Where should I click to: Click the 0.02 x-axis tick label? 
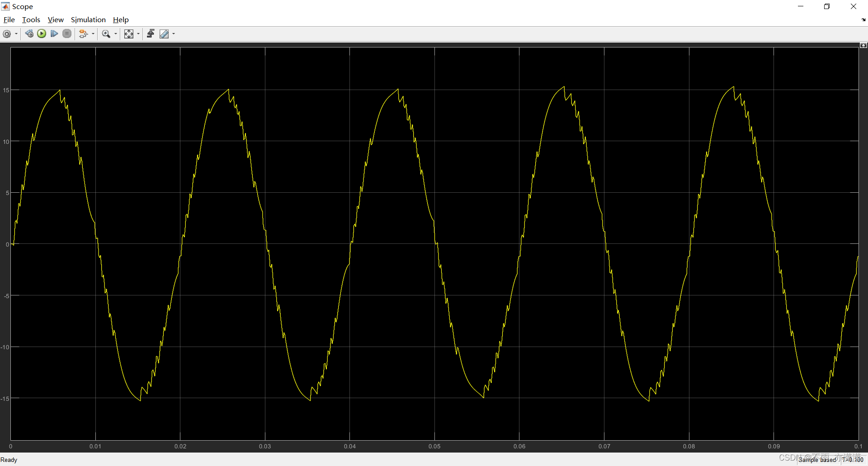point(180,447)
